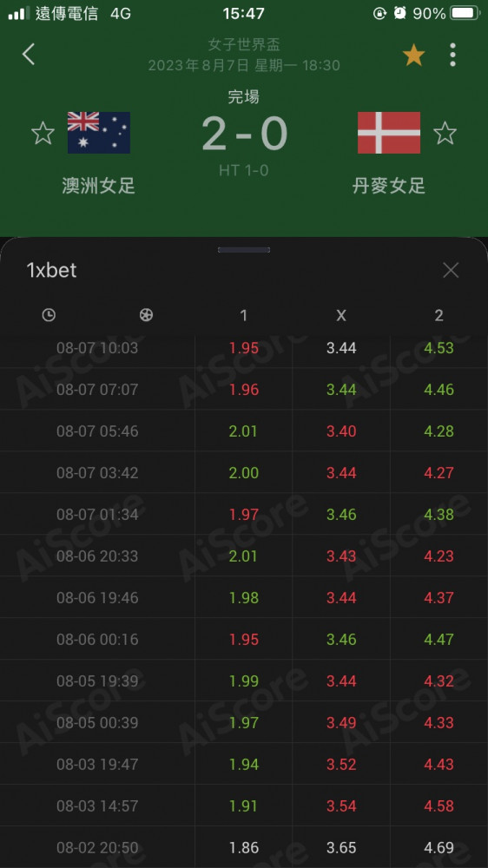Image resolution: width=488 pixels, height=868 pixels.
Task: Select draw odds 3.54
Action: 341,806
